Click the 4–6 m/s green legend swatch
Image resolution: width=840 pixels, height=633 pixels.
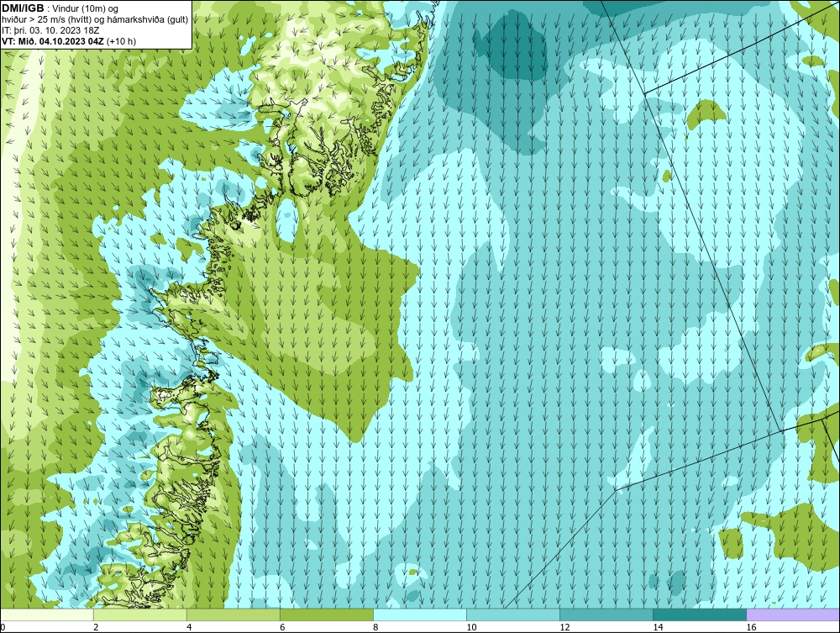[233, 615]
